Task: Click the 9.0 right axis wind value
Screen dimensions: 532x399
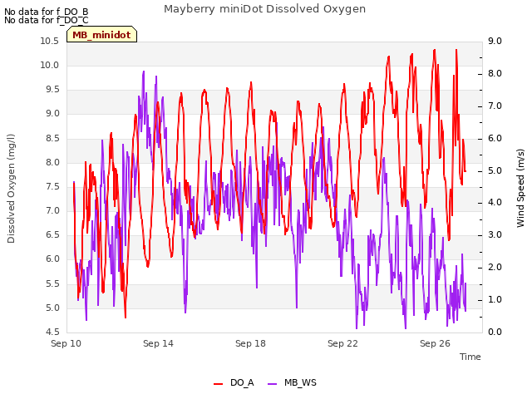Action: point(495,41)
